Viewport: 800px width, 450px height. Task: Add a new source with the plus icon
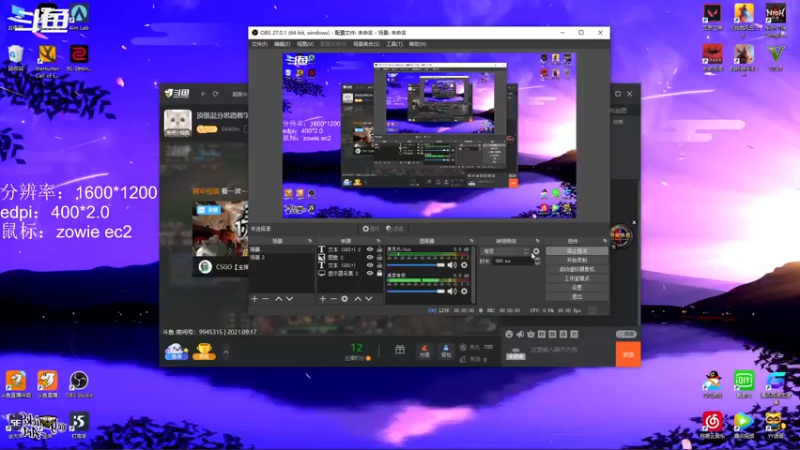[x=322, y=298]
